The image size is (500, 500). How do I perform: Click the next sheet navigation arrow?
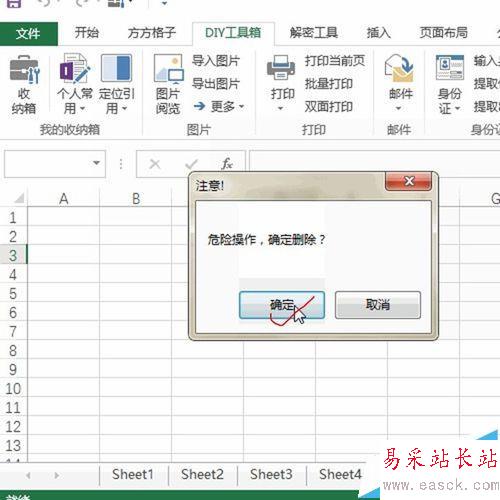click(x=57, y=475)
